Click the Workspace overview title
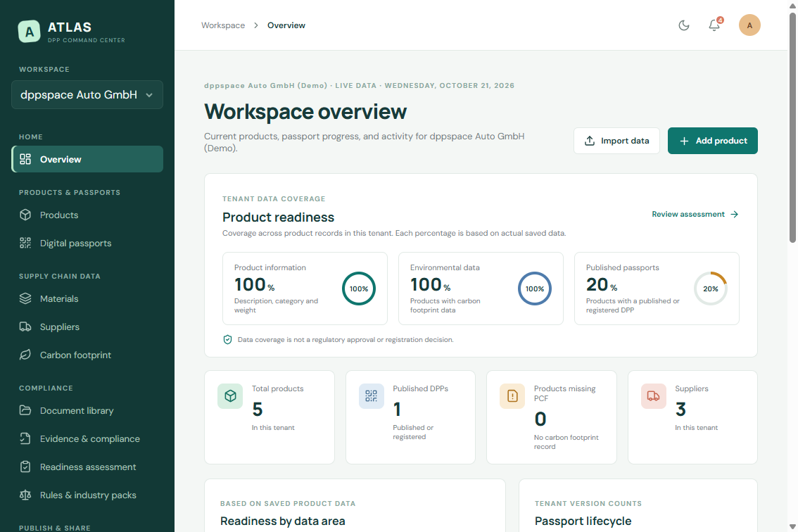The width and height of the screenshot is (798, 532). pyautogui.click(x=305, y=111)
